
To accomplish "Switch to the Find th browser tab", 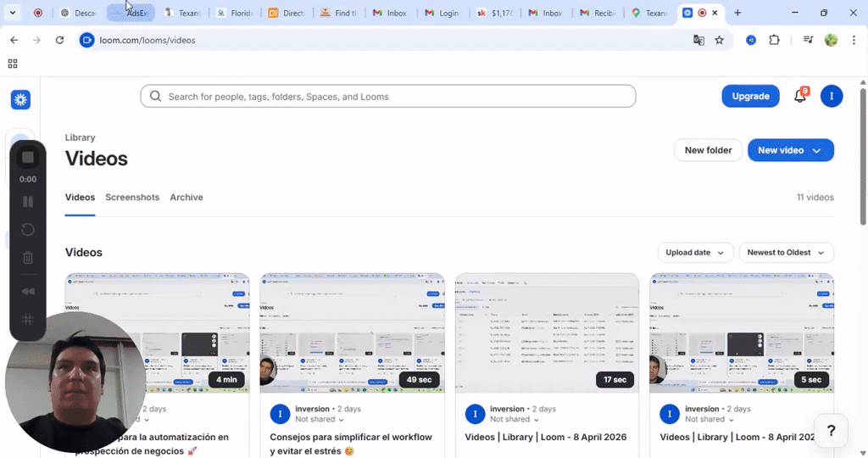I will (339, 13).
